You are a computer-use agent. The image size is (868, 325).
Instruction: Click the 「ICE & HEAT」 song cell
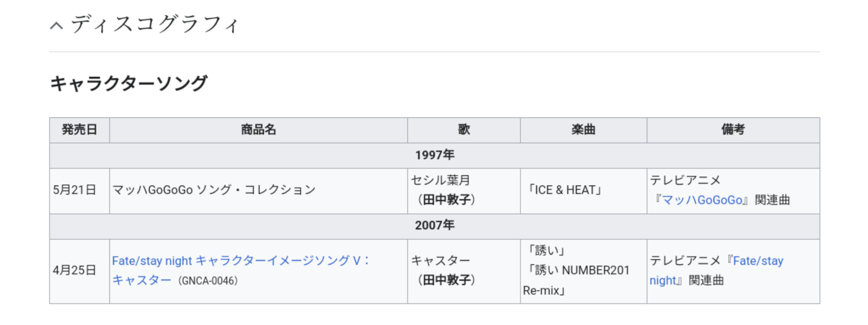tap(583, 191)
